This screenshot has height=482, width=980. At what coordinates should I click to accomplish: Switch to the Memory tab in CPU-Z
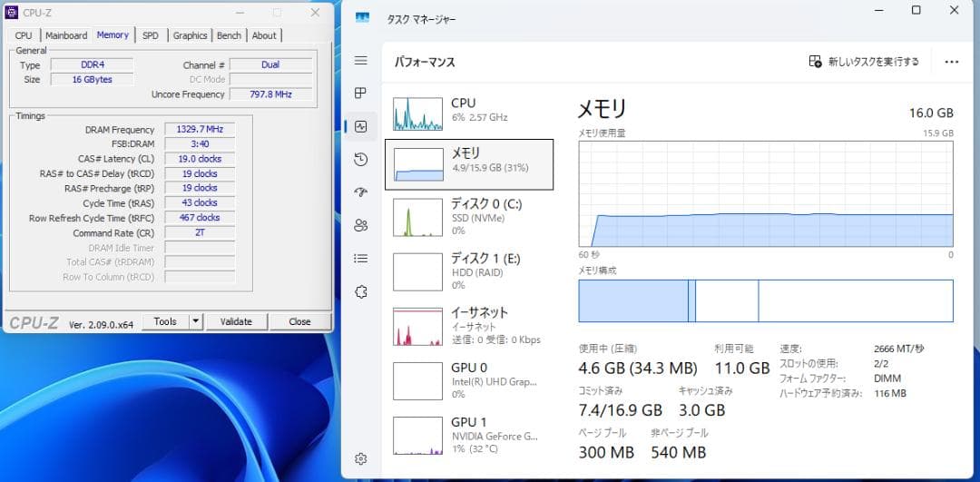[x=113, y=35]
